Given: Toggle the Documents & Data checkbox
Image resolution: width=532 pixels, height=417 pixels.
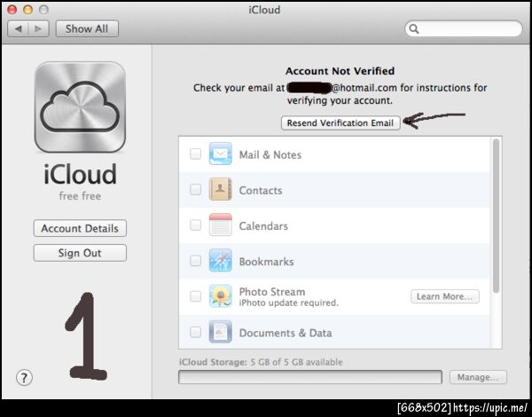Looking at the screenshot, I should (195, 332).
